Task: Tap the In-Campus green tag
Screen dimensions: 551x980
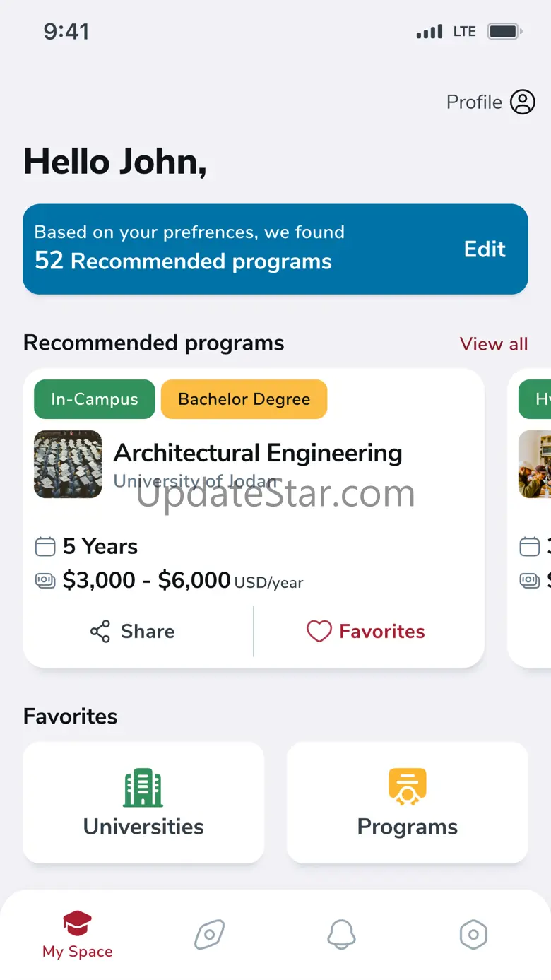Action: pos(95,399)
